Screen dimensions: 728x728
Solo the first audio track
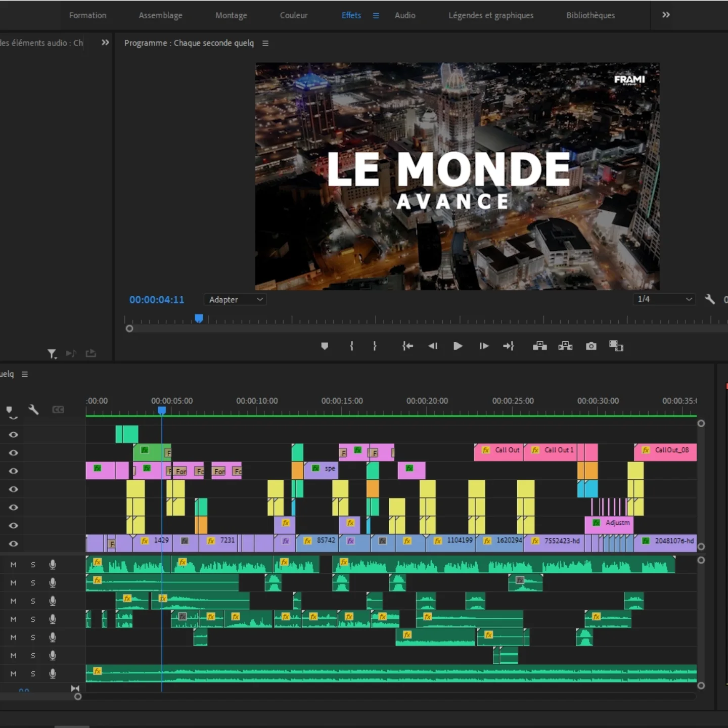[x=33, y=565]
